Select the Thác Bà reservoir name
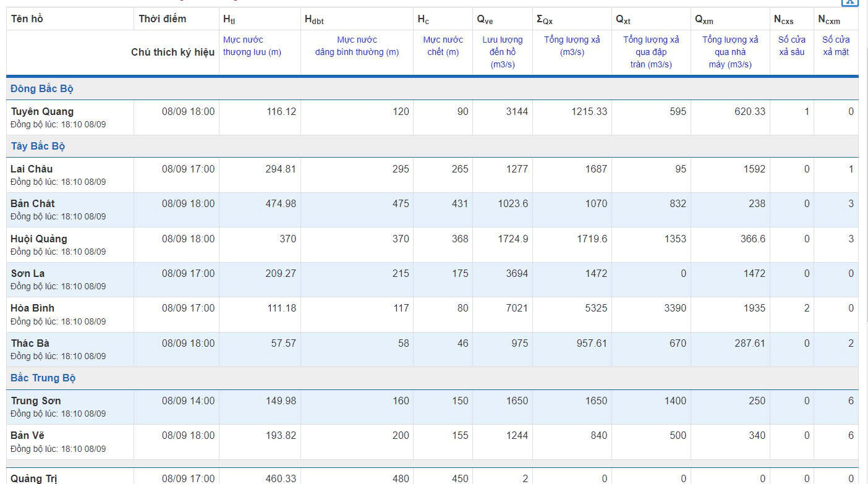868x484 pixels. pyautogui.click(x=30, y=344)
